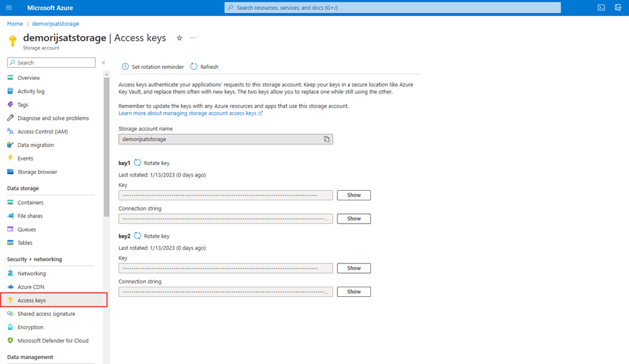Collapse the left navigation sidebar
Screen dimensions: 629x364
pyautogui.click(x=103, y=62)
